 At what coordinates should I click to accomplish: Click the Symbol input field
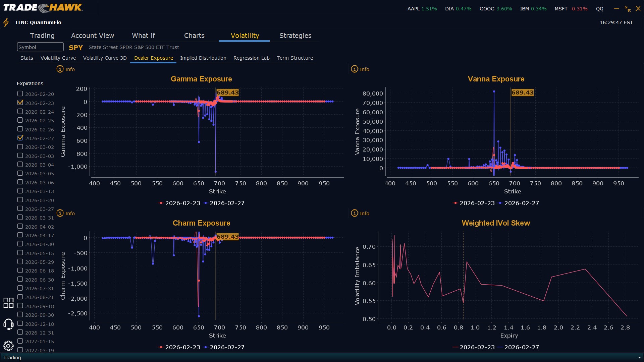point(40,47)
